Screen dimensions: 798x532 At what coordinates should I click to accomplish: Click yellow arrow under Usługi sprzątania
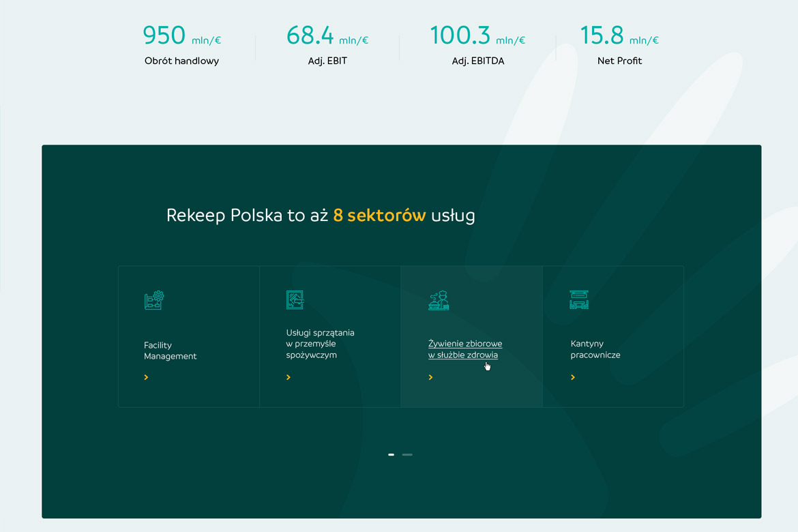pos(289,377)
